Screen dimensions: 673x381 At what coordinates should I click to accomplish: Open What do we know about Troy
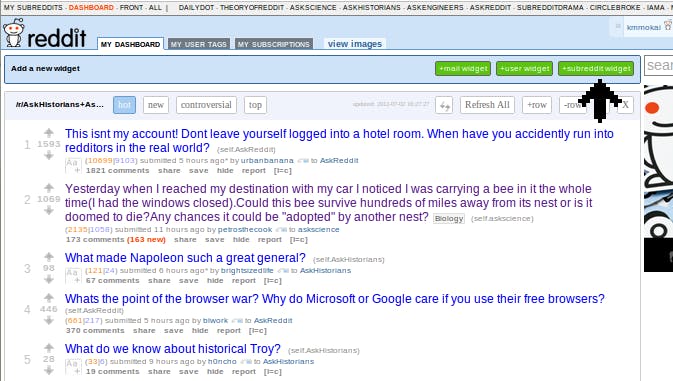pyautogui.click(x=173, y=349)
